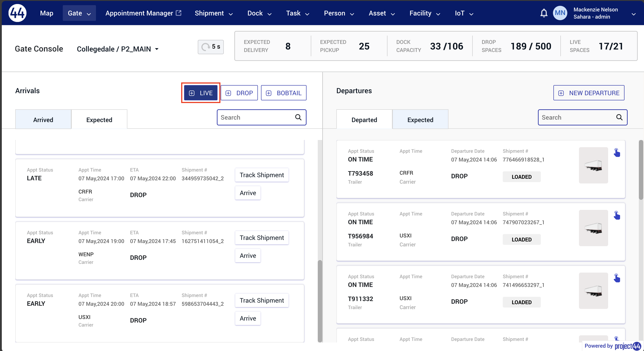Arrive shipment 162751411054_2

pos(248,256)
